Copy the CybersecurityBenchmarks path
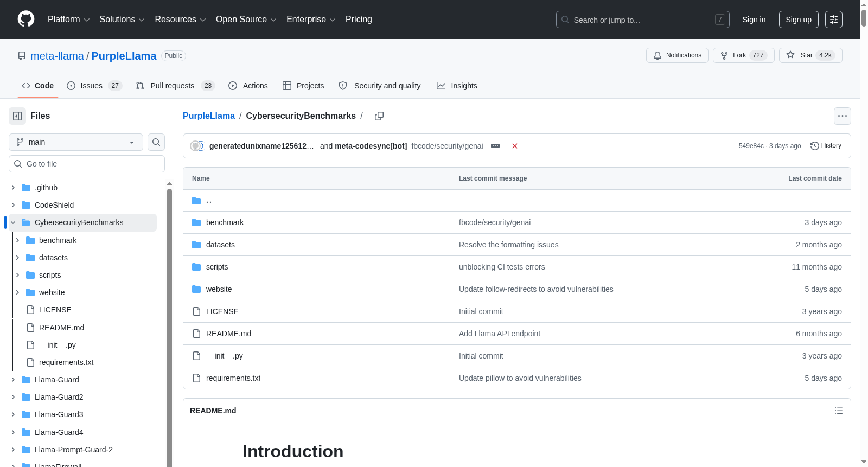868x467 pixels. pyautogui.click(x=379, y=116)
